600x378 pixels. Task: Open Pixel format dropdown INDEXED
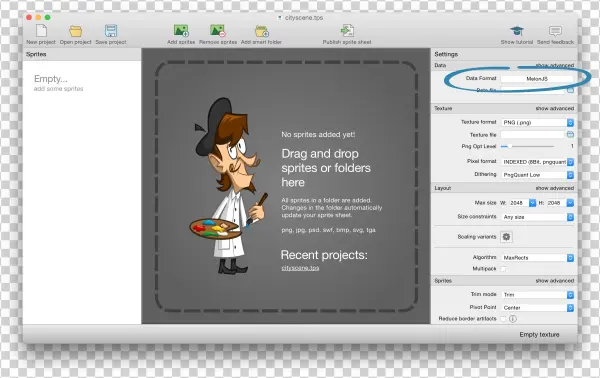tap(538, 162)
